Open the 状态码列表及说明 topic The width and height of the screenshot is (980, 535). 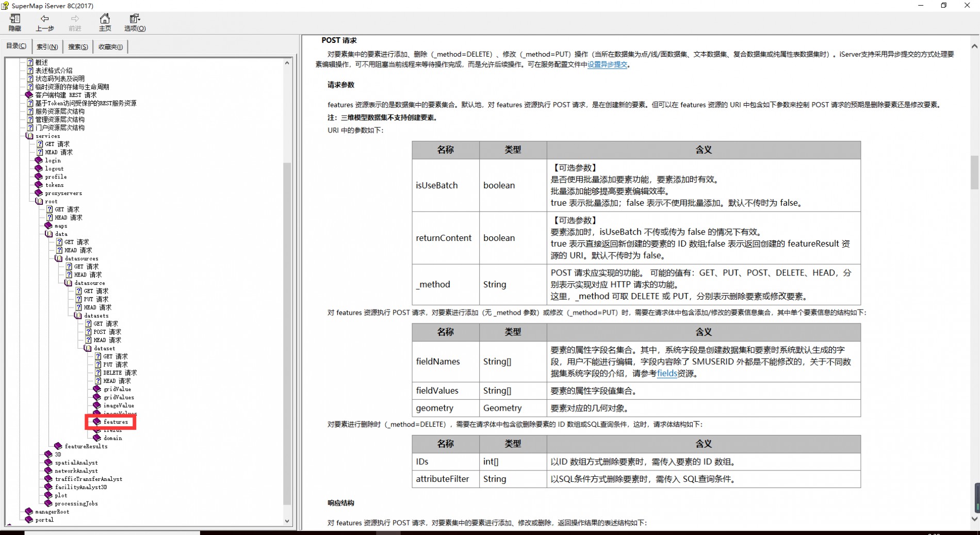point(60,79)
